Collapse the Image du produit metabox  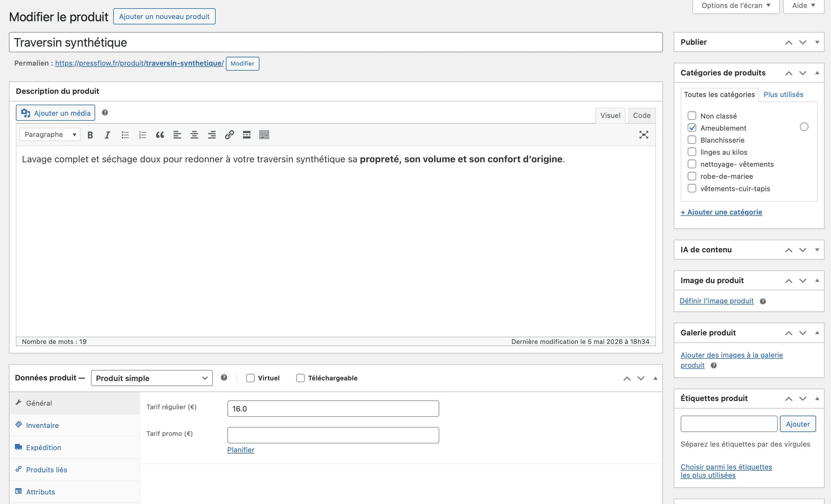817,281
